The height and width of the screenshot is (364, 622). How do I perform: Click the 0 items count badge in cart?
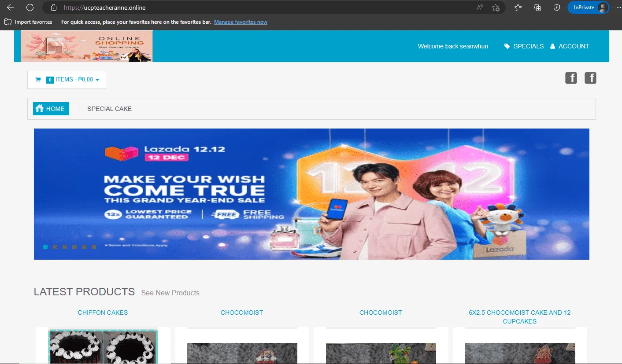pos(50,80)
